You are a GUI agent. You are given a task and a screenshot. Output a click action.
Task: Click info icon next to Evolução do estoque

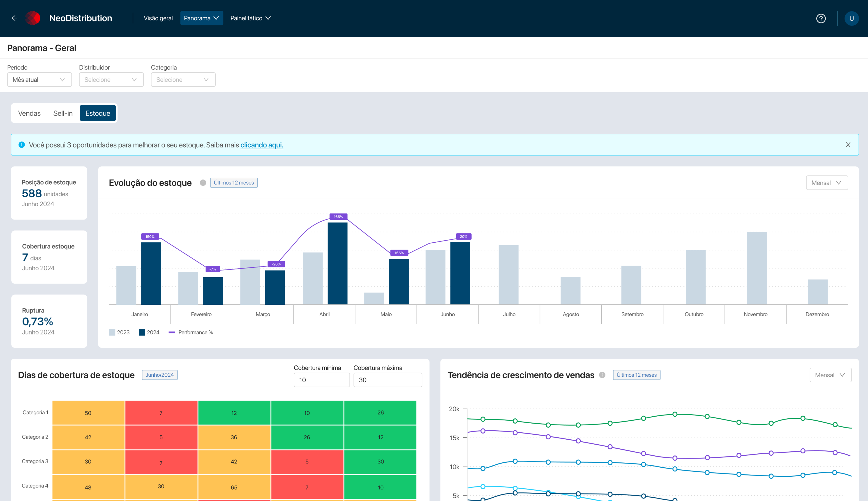click(x=203, y=183)
